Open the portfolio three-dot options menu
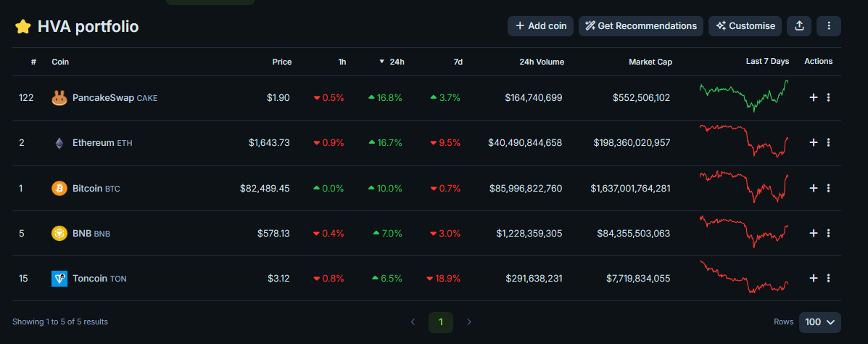The height and width of the screenshot is (344, 868). click(x=829, y=26)
